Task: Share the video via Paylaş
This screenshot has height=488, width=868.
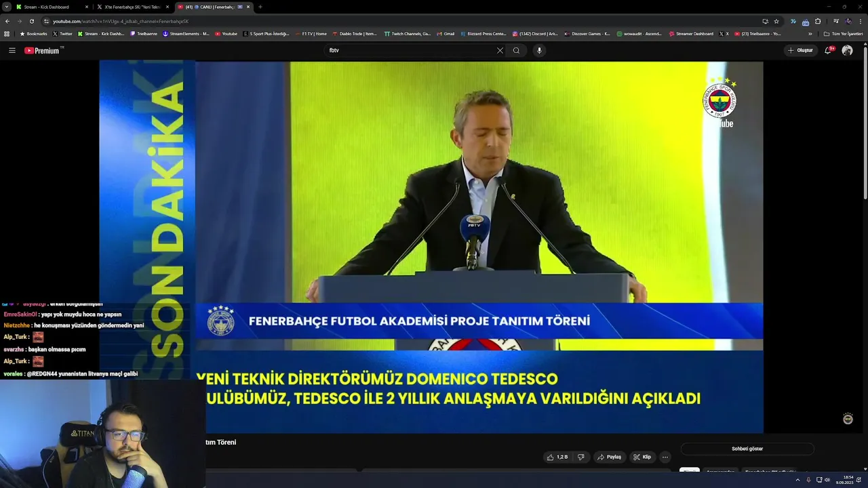Action: [x=609, y=457]
